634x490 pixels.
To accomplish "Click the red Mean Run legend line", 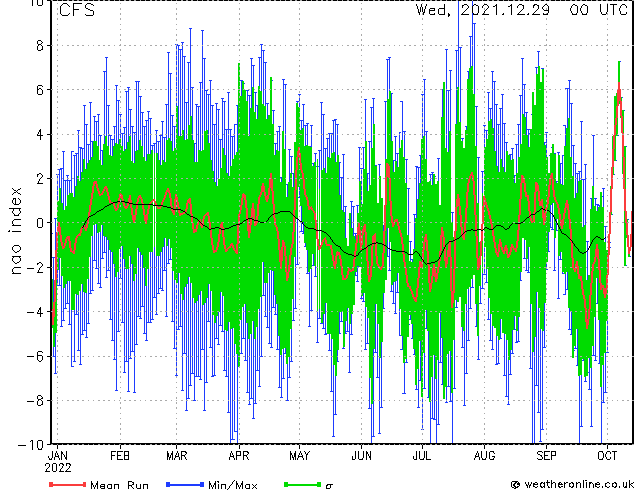I will point(68,484).
